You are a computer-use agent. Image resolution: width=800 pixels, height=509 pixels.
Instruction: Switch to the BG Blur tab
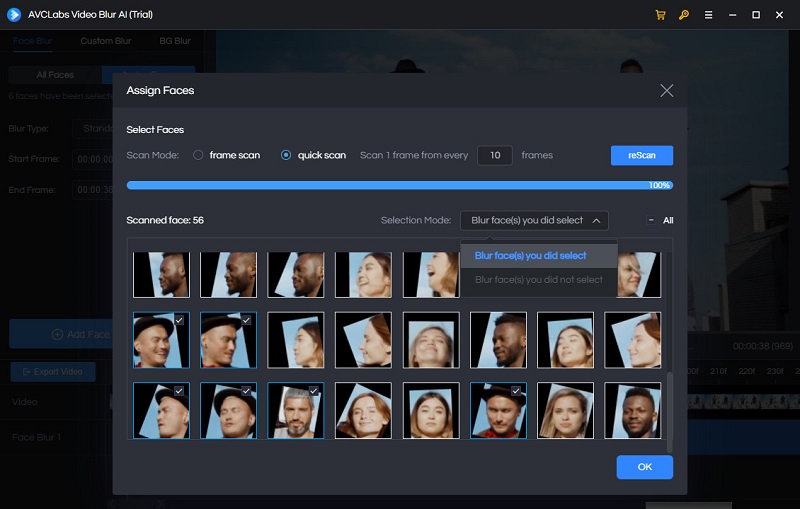tap(175, 41)
